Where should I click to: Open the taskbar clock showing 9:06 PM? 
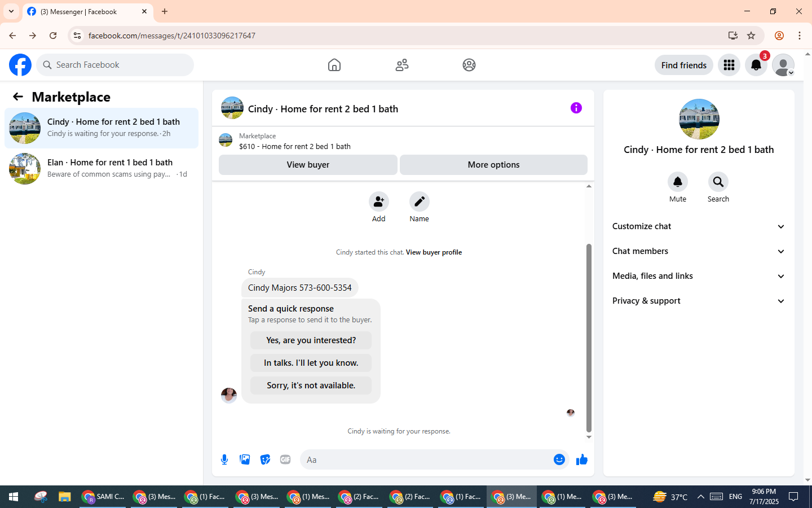coord(764,497)
